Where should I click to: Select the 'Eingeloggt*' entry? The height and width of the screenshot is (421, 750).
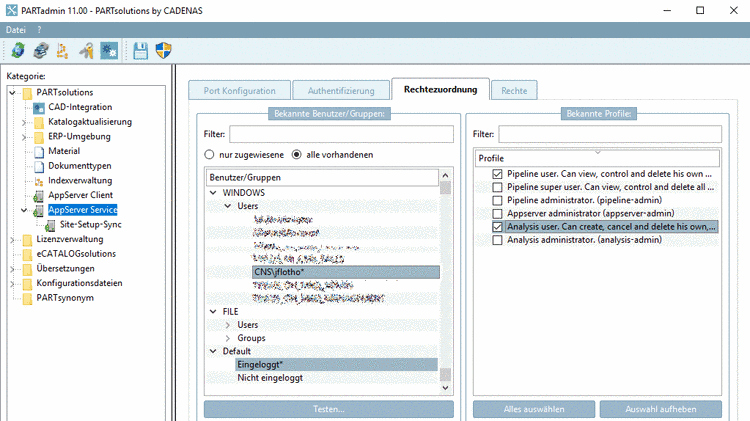(x=336, y=365)
